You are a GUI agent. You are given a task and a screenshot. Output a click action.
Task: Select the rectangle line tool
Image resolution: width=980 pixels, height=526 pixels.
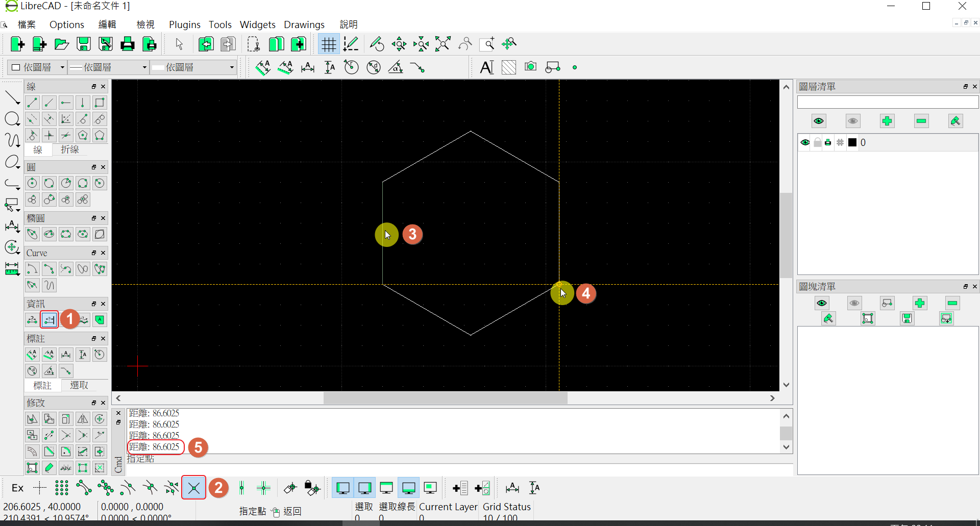[x=100, y=103]
